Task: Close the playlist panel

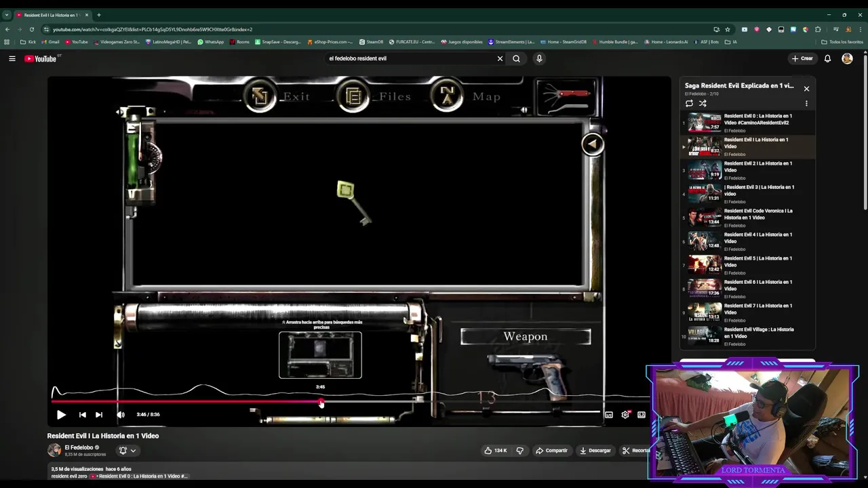Action: coord(806,89)
